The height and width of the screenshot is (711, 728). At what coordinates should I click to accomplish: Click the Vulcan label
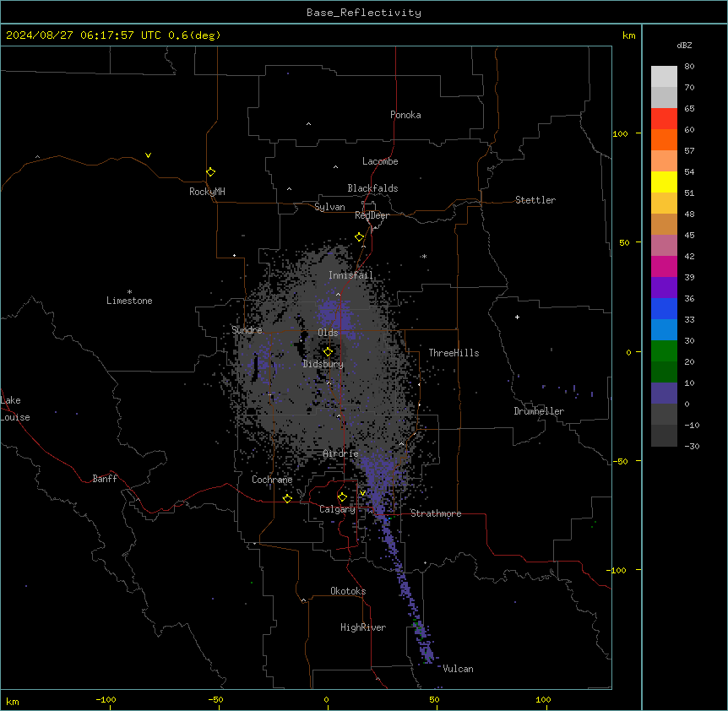(x=458, y=669)
